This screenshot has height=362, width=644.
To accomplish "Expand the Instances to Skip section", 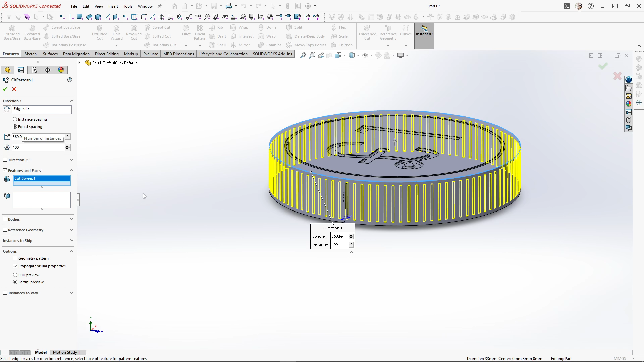I will tap(71, 240).
